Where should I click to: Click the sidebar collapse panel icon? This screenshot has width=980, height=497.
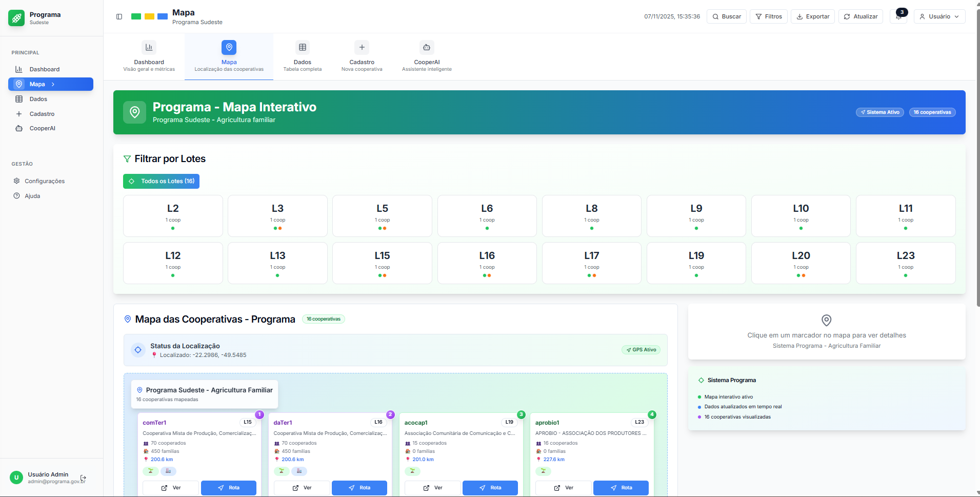pos(119,16)
